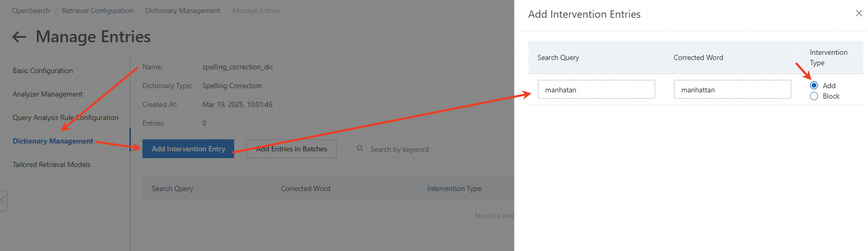This screenshot has height=251, width=868.
Task: Click the Manage Entries breadcrumb text
Action: tap(256, 10)
